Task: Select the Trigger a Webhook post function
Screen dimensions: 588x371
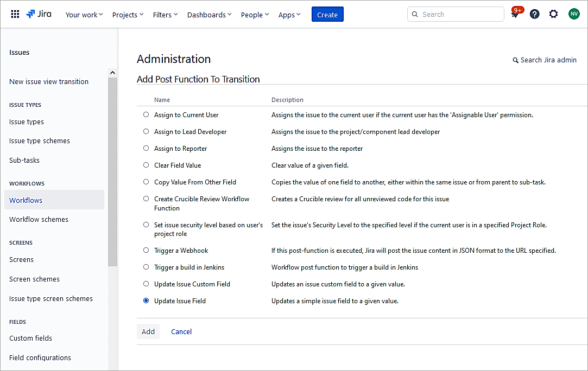Action: [x=146, y=250]
